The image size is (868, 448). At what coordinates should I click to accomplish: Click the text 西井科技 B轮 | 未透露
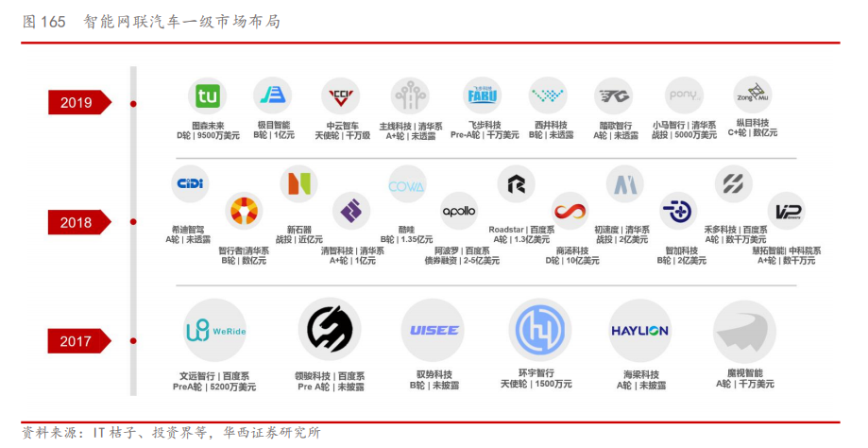552,130
